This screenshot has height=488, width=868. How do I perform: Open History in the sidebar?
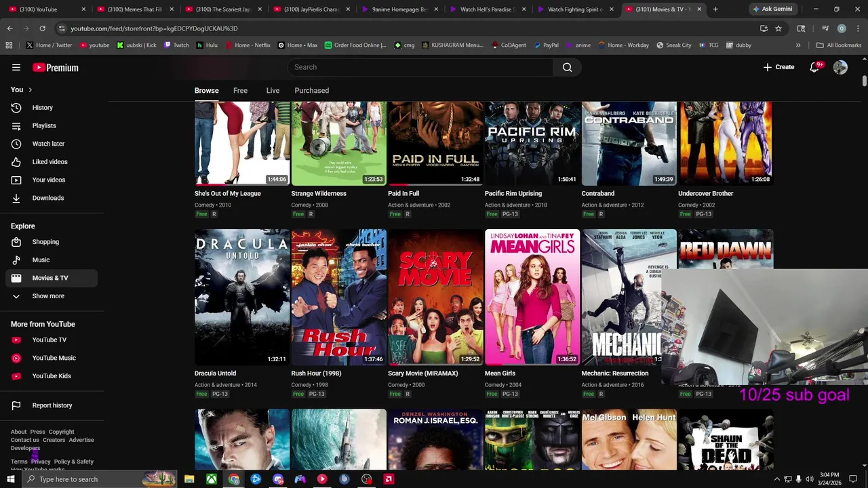[x=52, y=108]
